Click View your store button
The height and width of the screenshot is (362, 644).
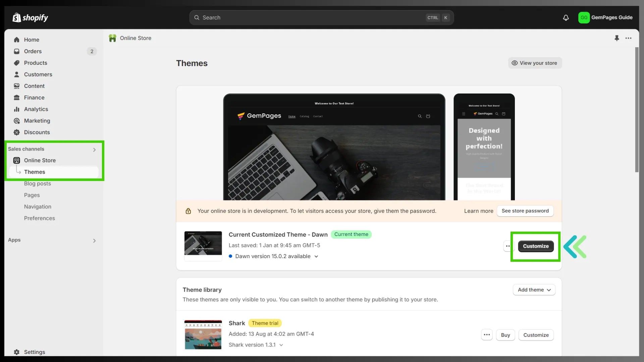tap(535, 63)
